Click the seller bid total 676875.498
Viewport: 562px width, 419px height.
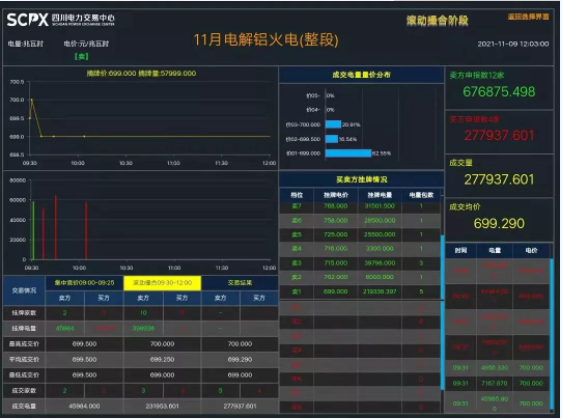click(499, 92)
